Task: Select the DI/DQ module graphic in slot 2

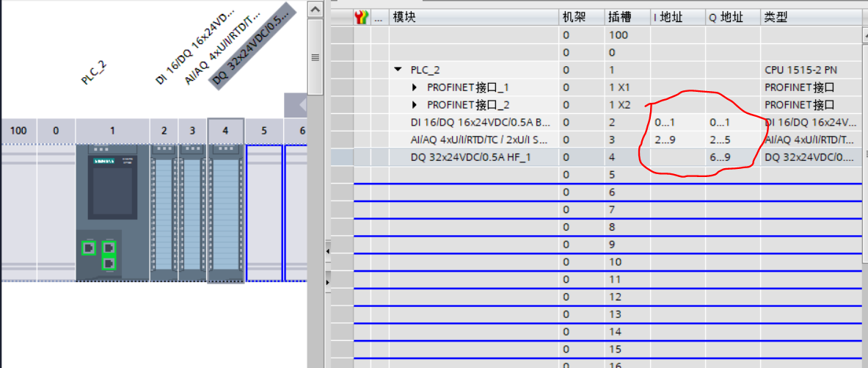Action: 164,213
